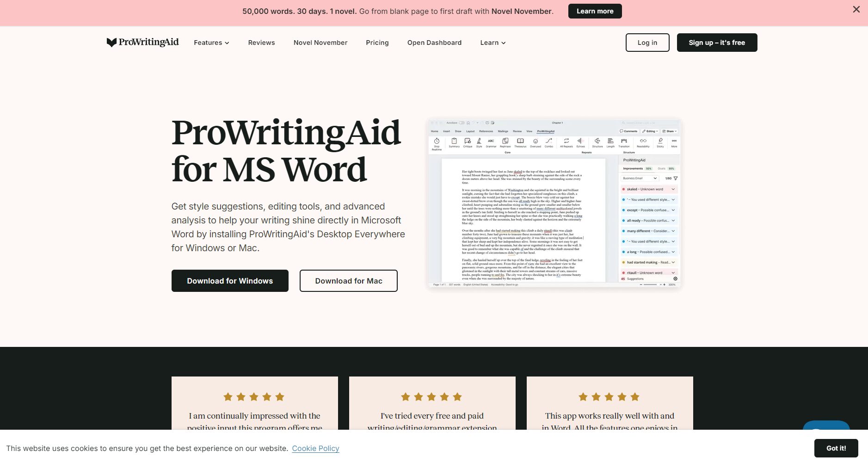The width and height of the screenshot is (868, 463).
Task: Open the MS Word add-in screenshot image
Action: [x=554, y=203]
